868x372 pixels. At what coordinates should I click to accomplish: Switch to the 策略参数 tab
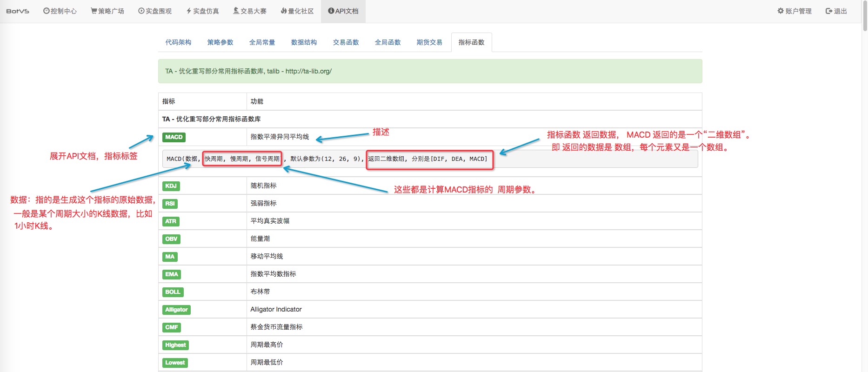pos(220,42)
